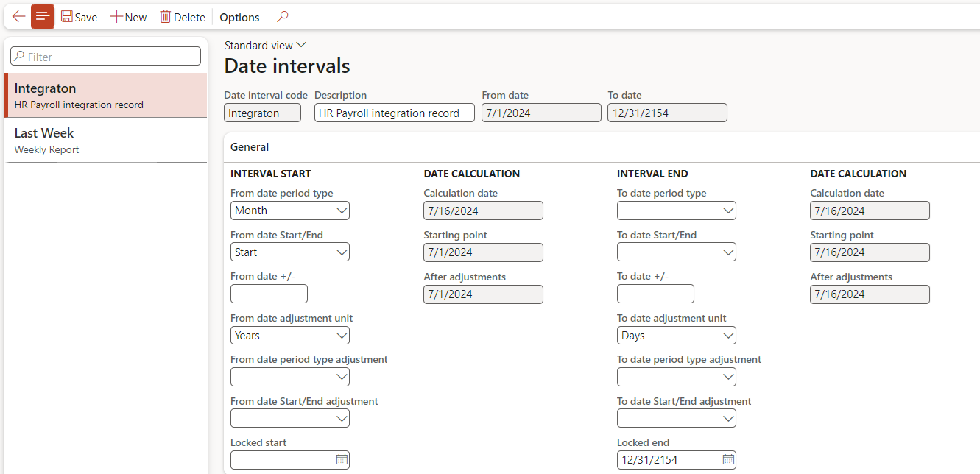Viewport: 980px width, 474px height.
Task: Open To date period type adjustment dropdown
Action: tap(677, 377)
